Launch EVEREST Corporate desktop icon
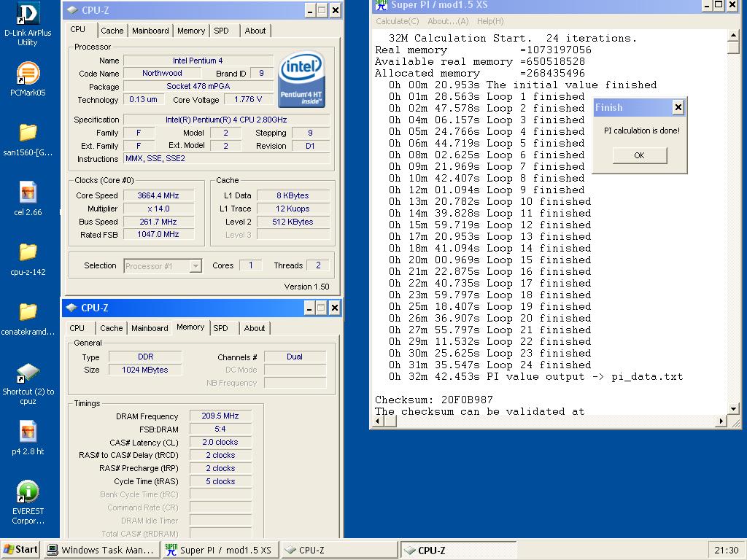The image size is (747, 560). tap(28, 502)
